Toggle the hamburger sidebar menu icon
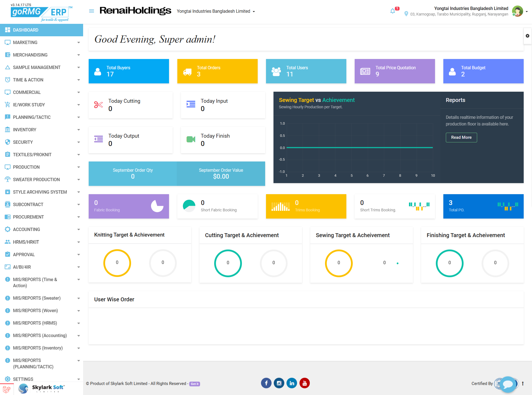 [x=91, y=11]
